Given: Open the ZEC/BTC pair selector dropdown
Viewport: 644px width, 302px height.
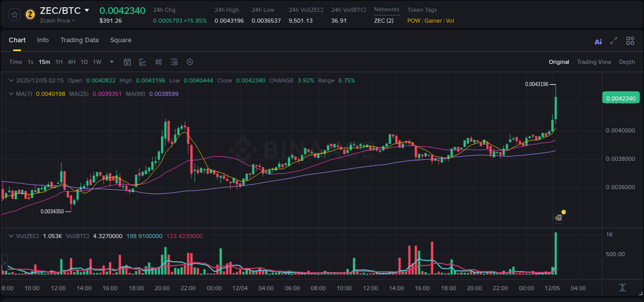Looking at the screenshot, I should tap(87, 10).
